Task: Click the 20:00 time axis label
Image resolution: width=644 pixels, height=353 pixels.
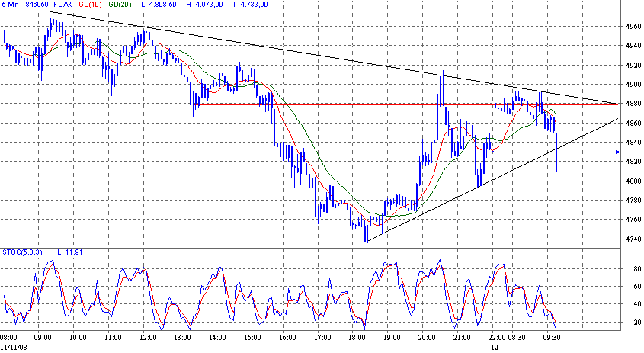Action: point(427,338)
